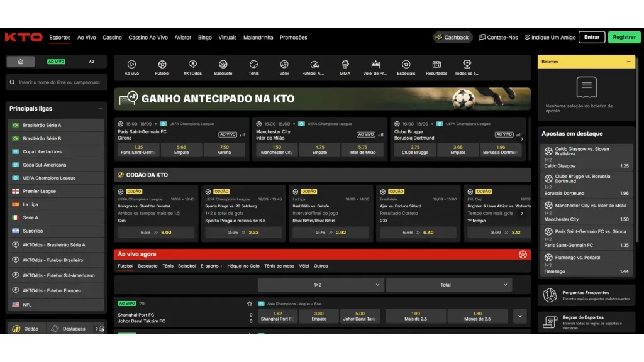Image resolution: width=644 pixels, height=362 pixels.
Task: Click the Ao vivo play icon
Action: pos(131,64)
